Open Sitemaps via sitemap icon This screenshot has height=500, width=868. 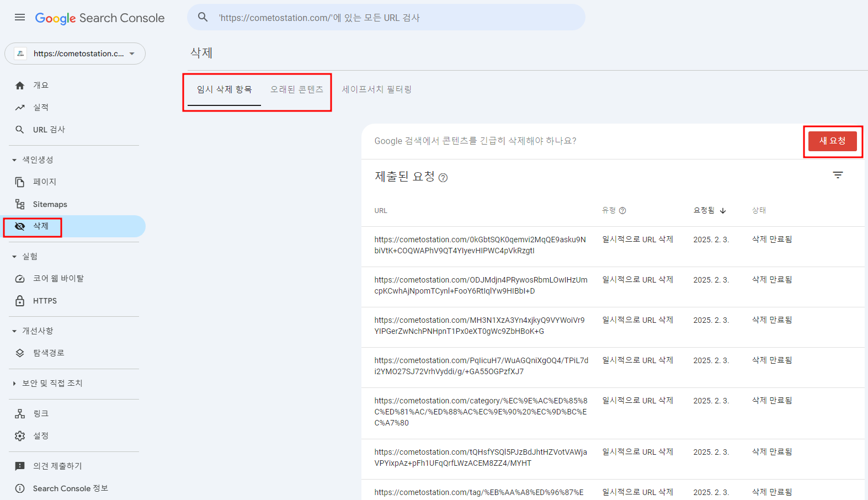pyautogui.click(x=20, y=204)
